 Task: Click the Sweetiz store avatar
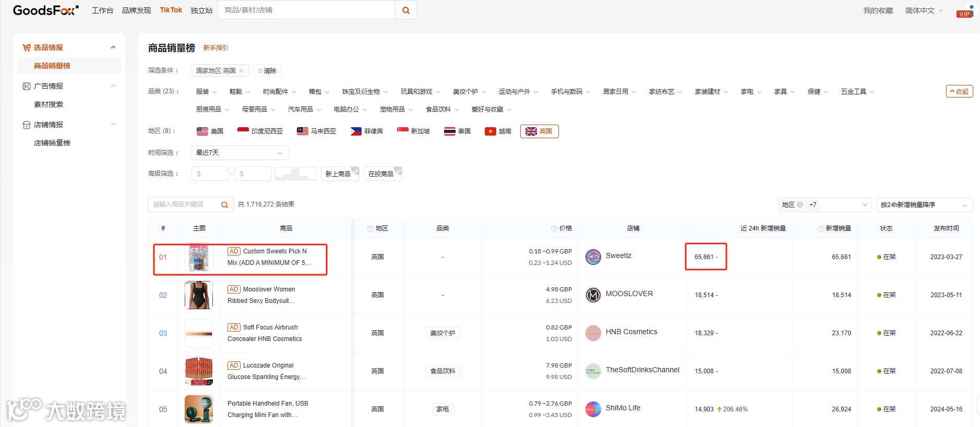pos(593,257)
